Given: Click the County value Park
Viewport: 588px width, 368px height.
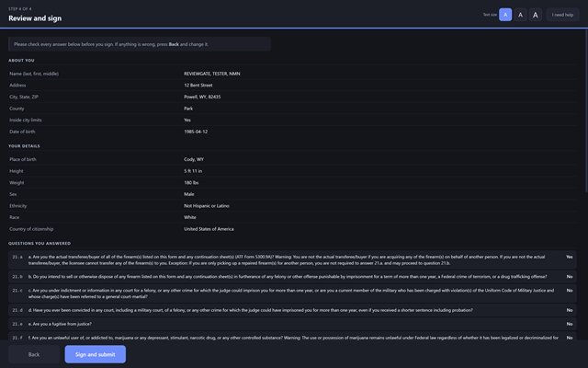Looking at the screenshot, I should tap(188, 109).
